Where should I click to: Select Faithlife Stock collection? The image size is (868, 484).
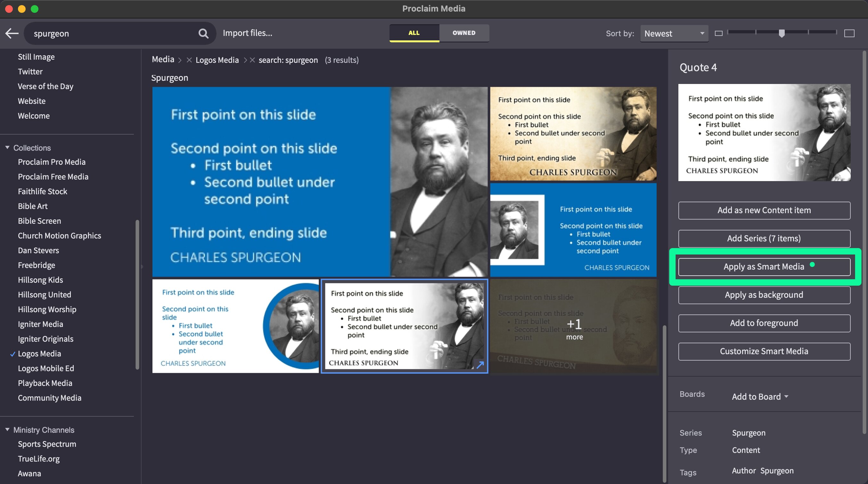[43, 191]
